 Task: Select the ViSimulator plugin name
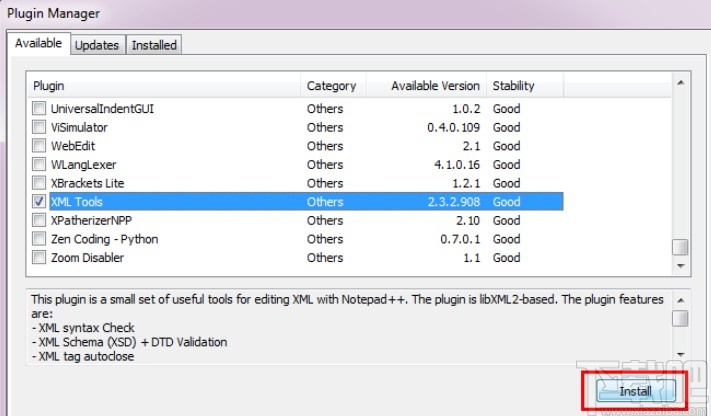coord(79,127)
